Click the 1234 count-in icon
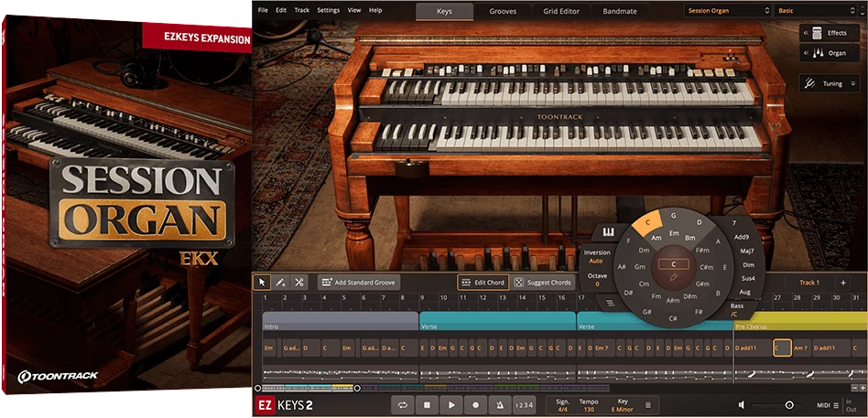This screenshot has width=868, height=418. pyautogui.click(x=524, y=405)
